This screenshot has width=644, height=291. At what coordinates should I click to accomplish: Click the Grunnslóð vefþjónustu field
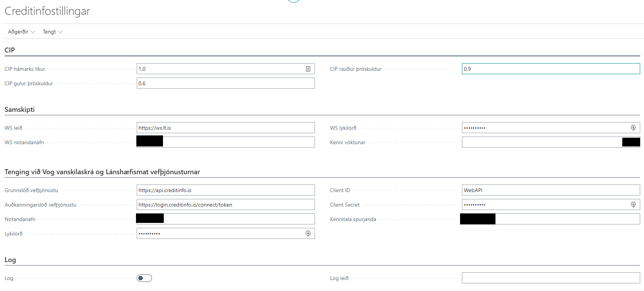pos(225,190)
